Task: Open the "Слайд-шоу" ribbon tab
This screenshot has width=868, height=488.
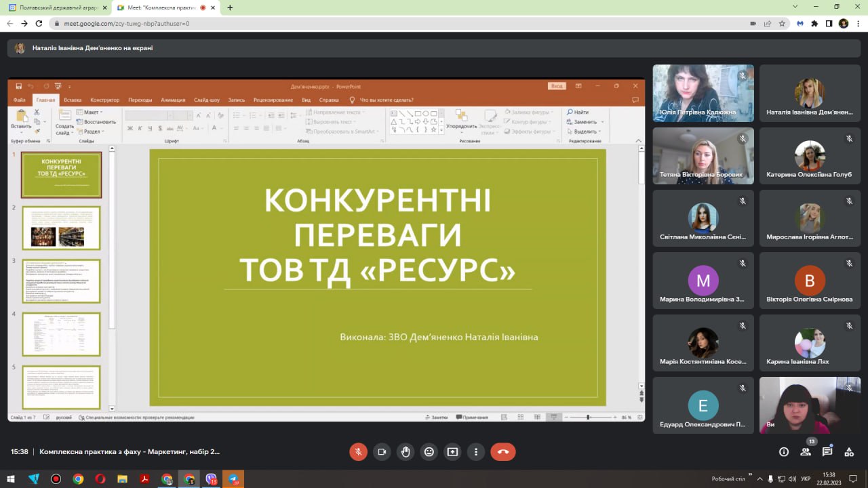Action: point(207,100)
